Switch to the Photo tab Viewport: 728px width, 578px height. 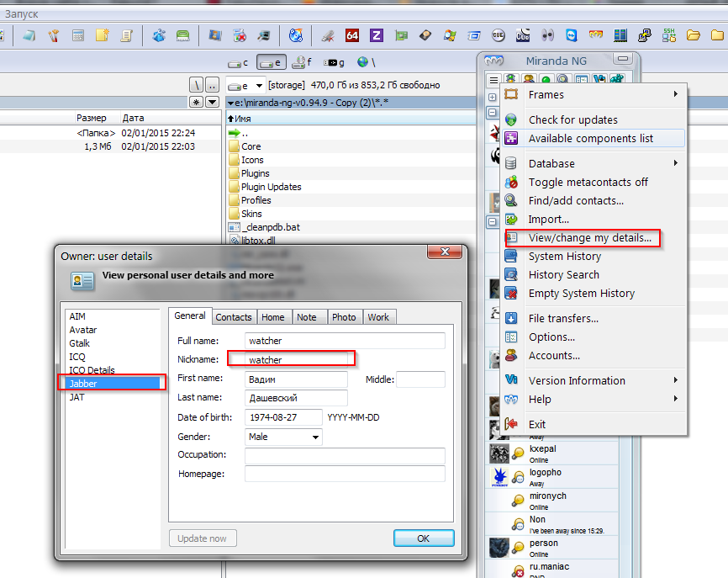pos(344,317)
